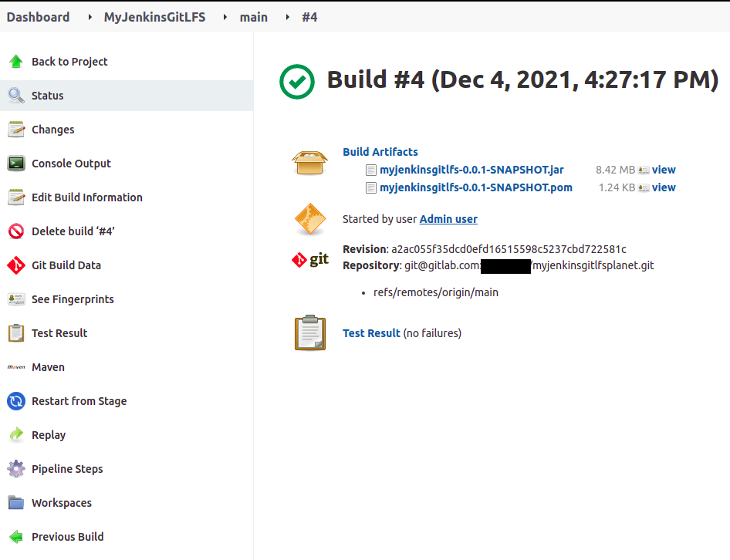Click Previous Build in the sidebar

pyautogui.click(x=68, y=536)
